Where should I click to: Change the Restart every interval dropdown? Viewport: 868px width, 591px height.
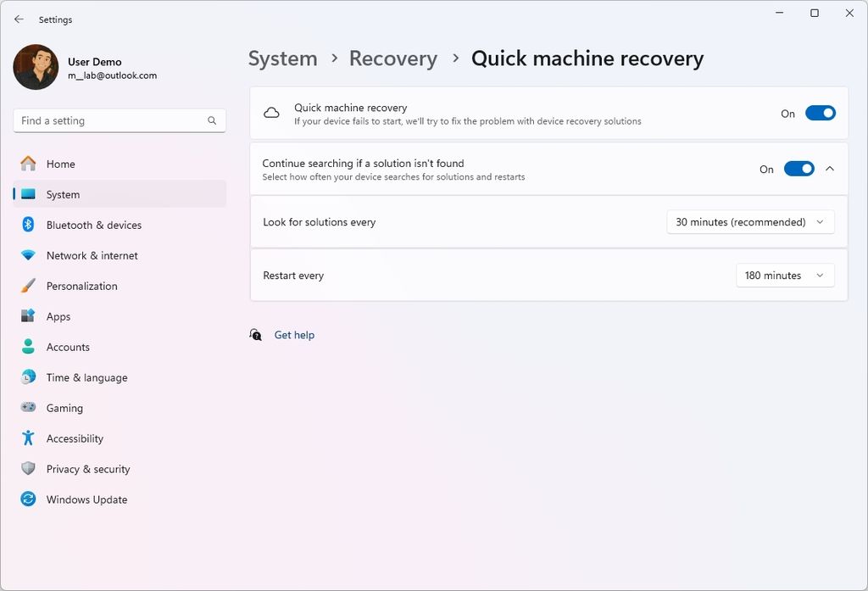click(x=784, y=275)
